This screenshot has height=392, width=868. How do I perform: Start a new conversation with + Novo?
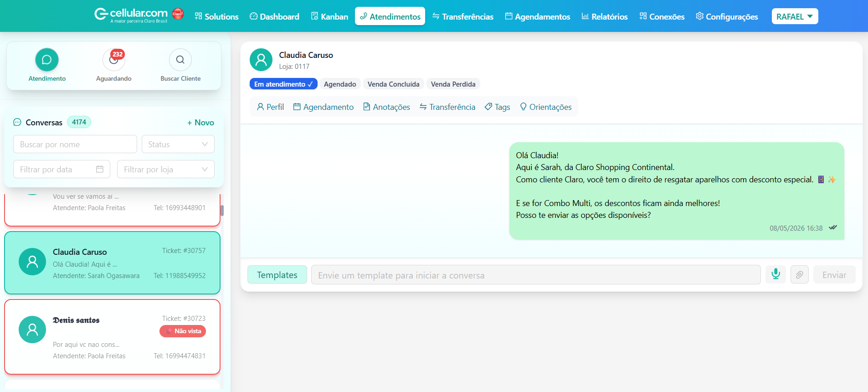point(200,122)
